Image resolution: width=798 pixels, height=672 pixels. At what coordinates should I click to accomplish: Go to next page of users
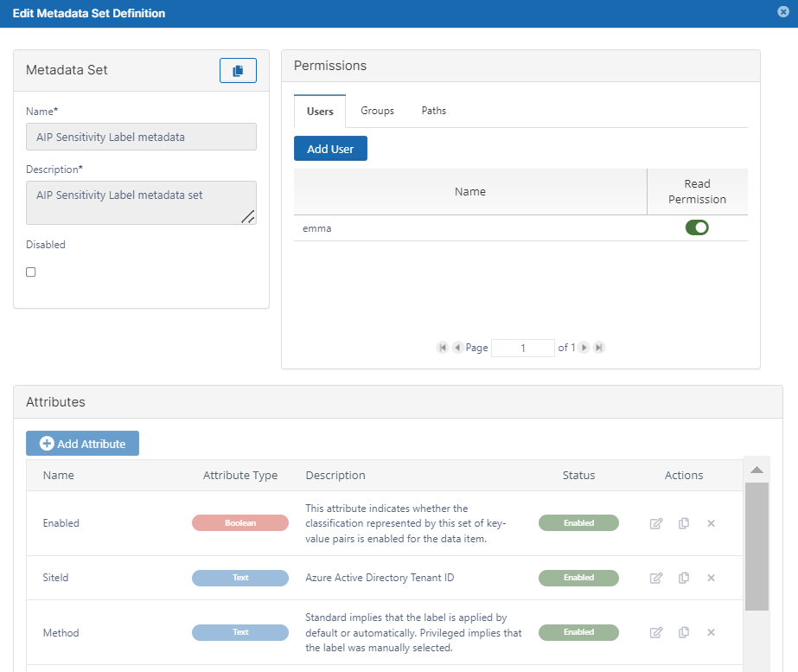584,348
